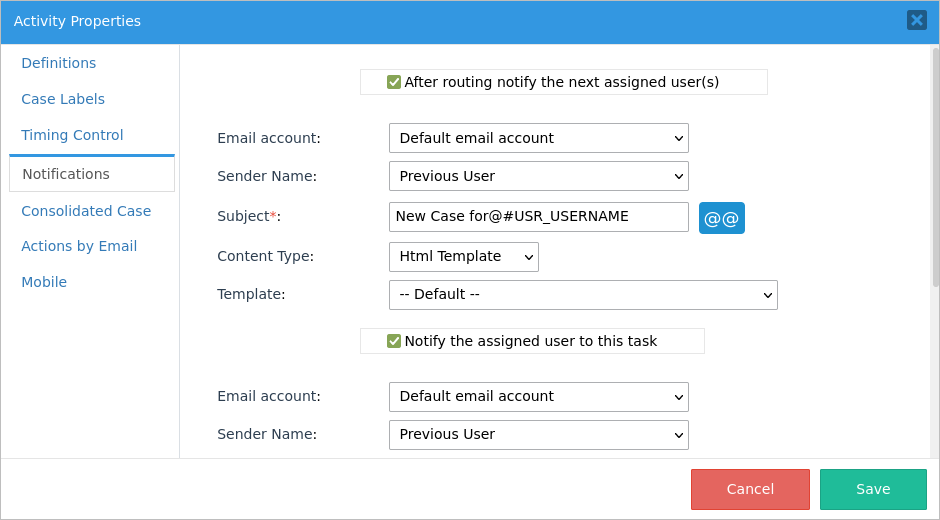
Task: Expand the first Sender Name dropdown
Action: click(538, 176)
